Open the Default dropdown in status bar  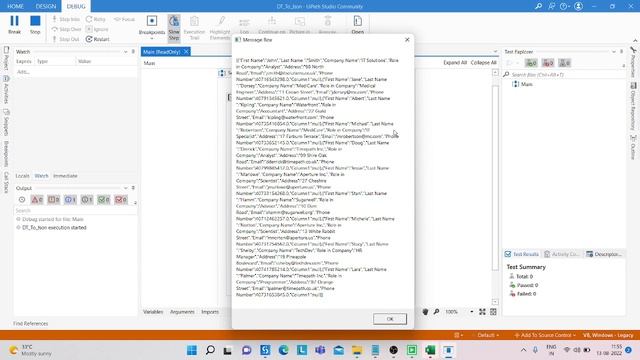pyautogui.click(x=488, y=335)
